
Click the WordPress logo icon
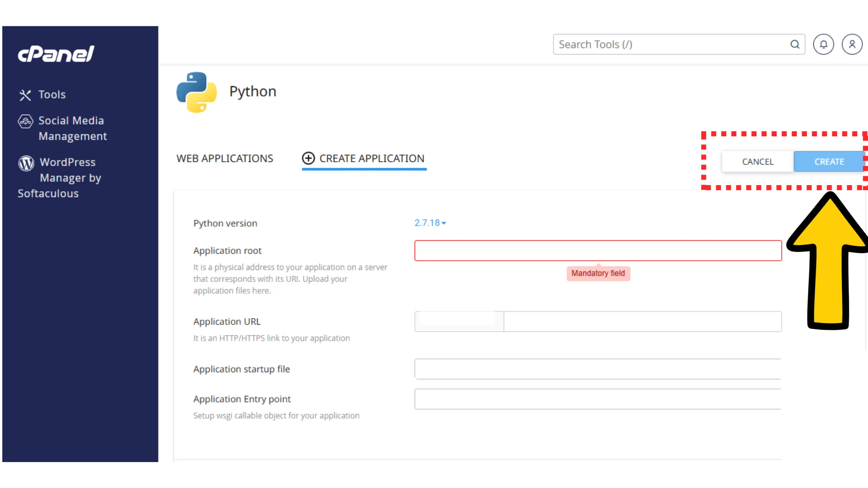[x=26, y=163]
